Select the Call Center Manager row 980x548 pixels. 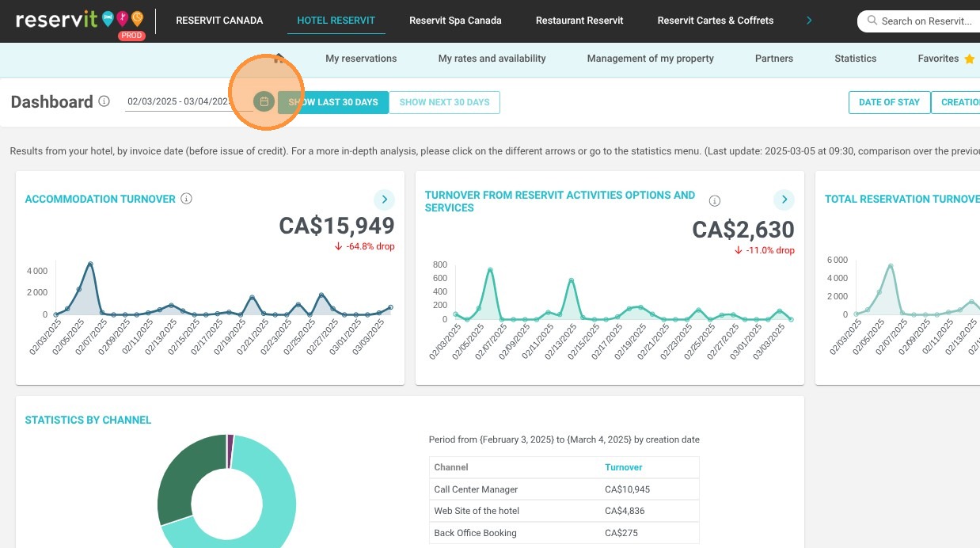[564, 489]
